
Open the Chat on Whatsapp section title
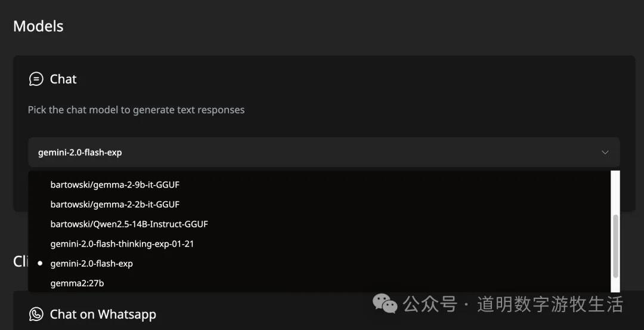(103, 314)
